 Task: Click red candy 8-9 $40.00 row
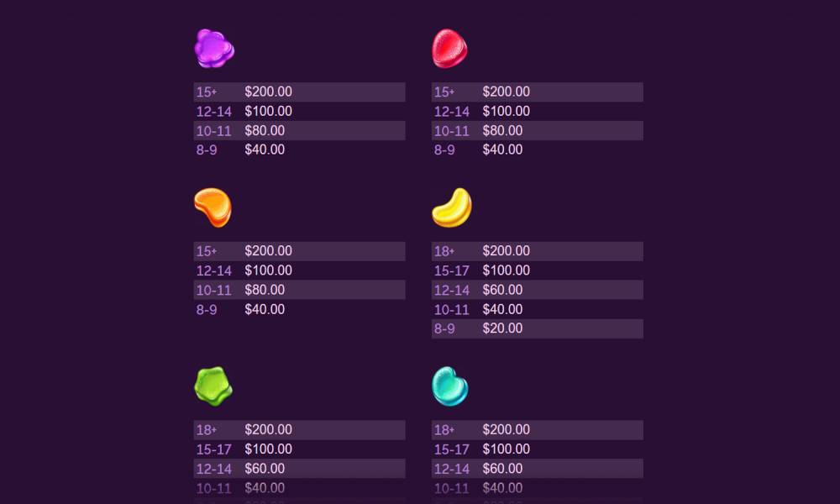[538, 150]
